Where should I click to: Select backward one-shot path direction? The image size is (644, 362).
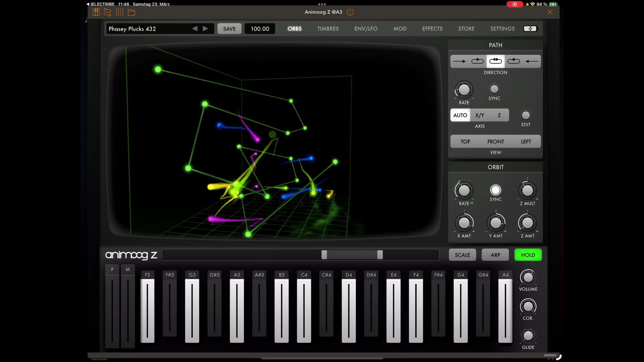pos(532,61)
